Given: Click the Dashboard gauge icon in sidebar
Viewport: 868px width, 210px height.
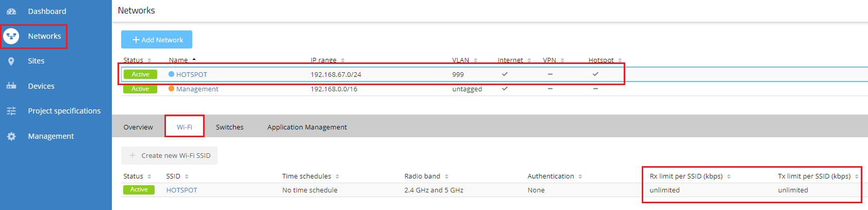Looking at the screenshot, I should pos(11,11).
